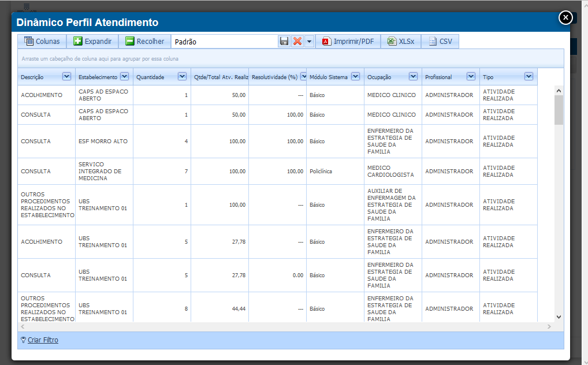
Task: Select the Policlínica module cell
Action: click(335, 172)
